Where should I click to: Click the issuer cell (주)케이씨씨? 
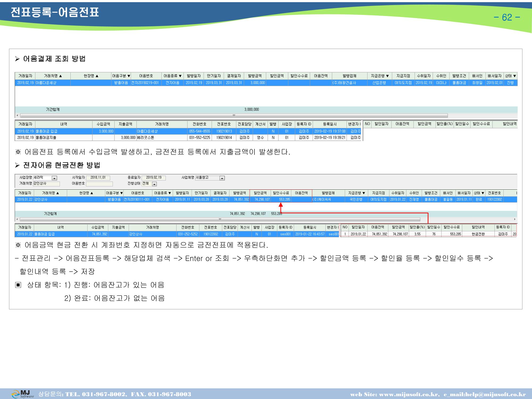point(328,199)
